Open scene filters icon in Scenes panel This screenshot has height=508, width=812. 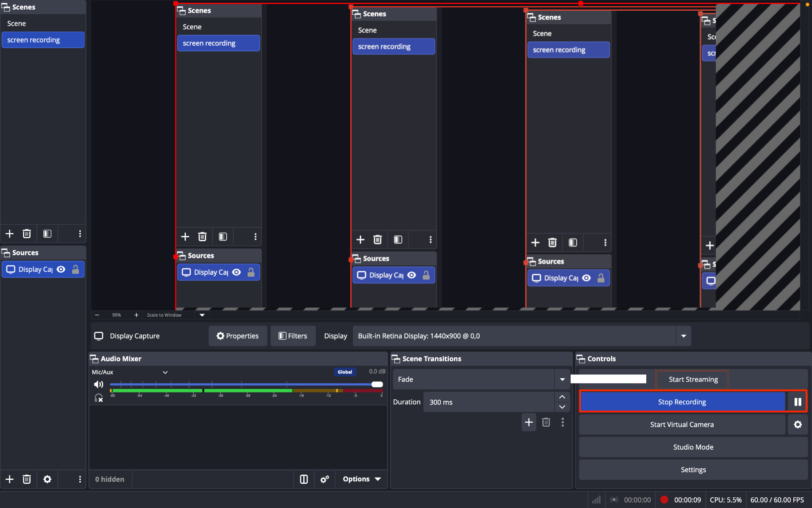(47, 234)
